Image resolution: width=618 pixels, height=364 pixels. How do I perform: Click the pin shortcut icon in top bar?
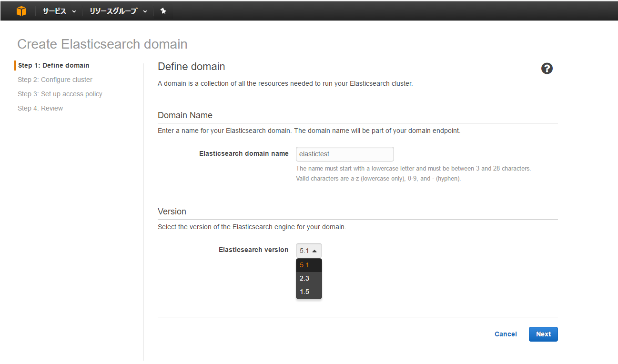[163, 11]
